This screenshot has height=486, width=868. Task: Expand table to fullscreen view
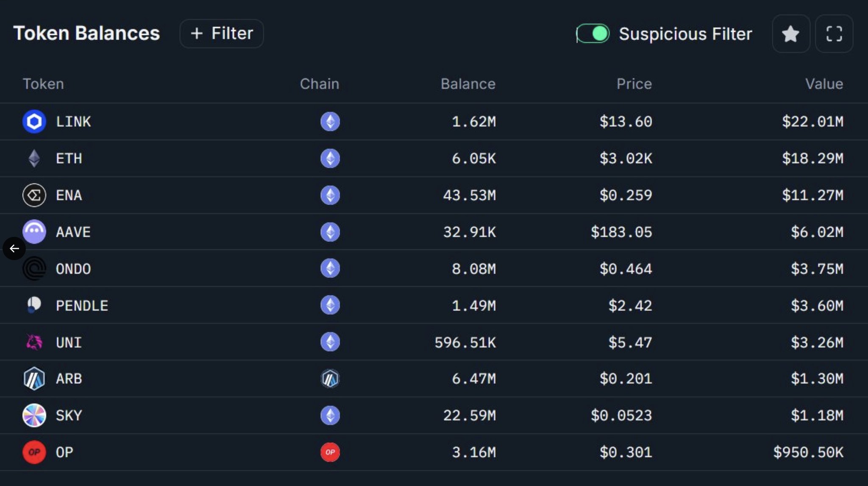point(834,34)
